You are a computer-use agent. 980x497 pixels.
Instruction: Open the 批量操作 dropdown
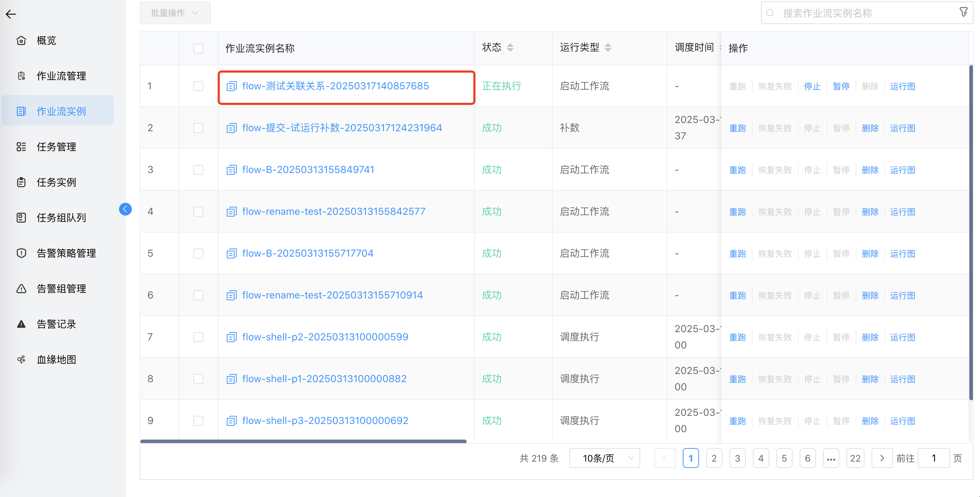click(175, 13)
